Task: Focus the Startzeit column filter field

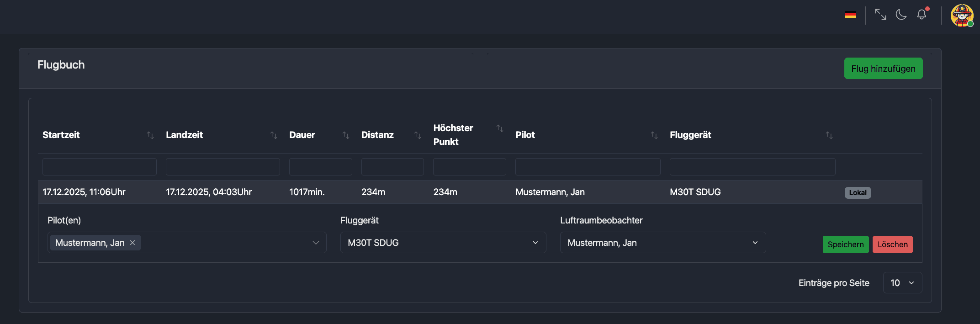Action: point(99,167)
